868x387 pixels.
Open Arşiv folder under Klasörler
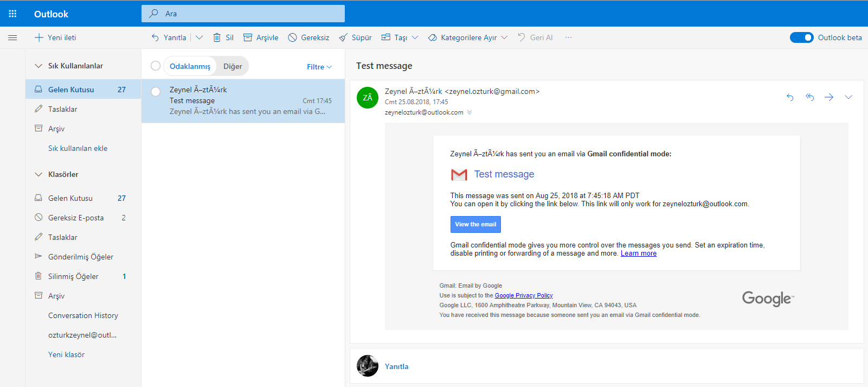[83, 296]
